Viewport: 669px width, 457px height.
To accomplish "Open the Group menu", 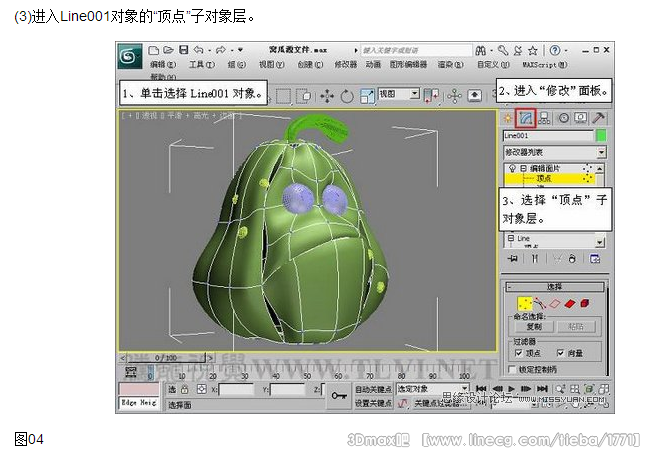I will tap(236, 64).
